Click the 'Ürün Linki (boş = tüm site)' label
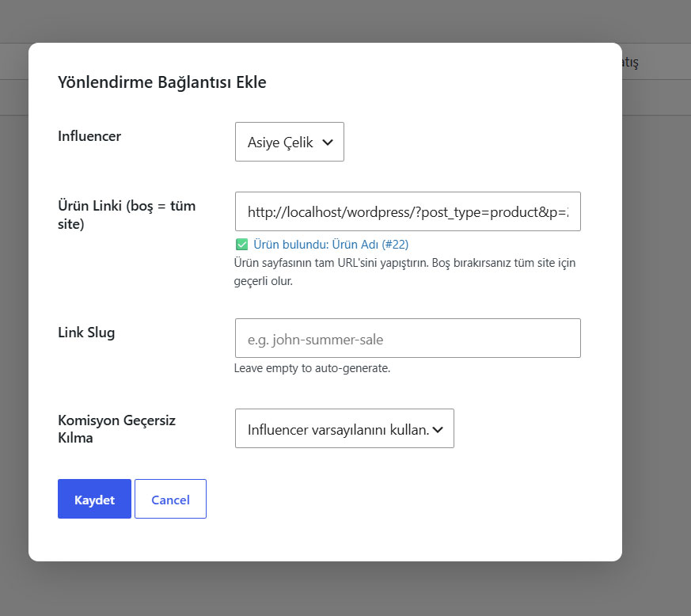691x616 pixels. point(127,215)
